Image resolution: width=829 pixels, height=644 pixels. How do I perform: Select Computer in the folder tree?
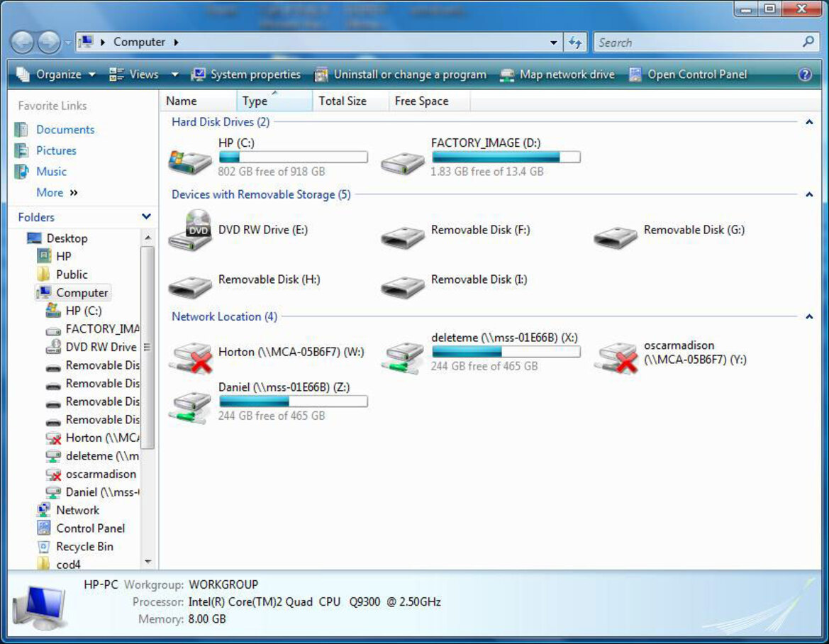click(x=82, y=292)
